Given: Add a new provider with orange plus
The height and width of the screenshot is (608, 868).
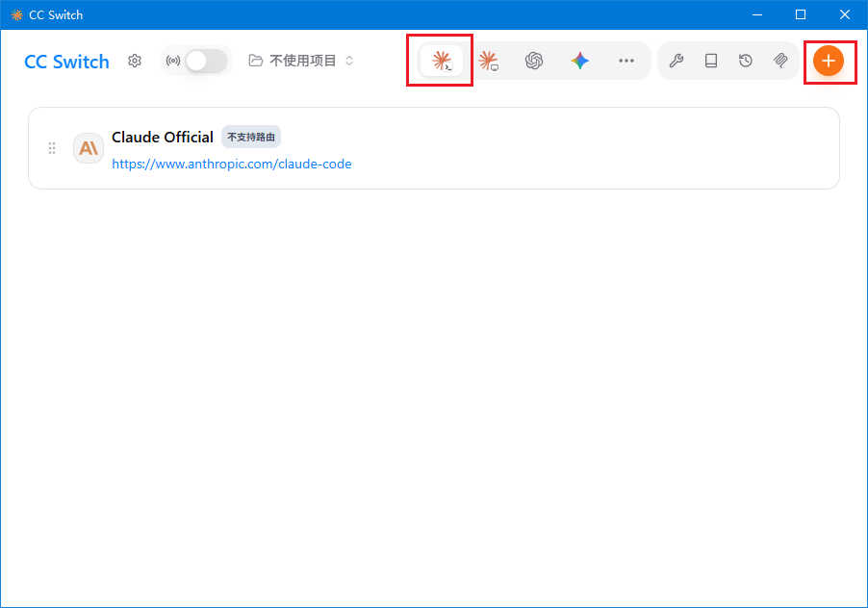Looking at the screenshot, I should tap(829, 61).
